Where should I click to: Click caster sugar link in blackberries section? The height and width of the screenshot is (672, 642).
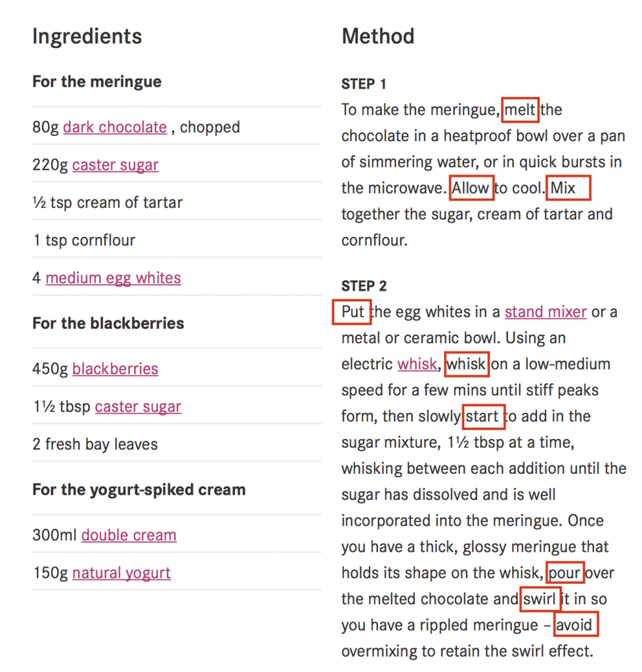[138, 406]
